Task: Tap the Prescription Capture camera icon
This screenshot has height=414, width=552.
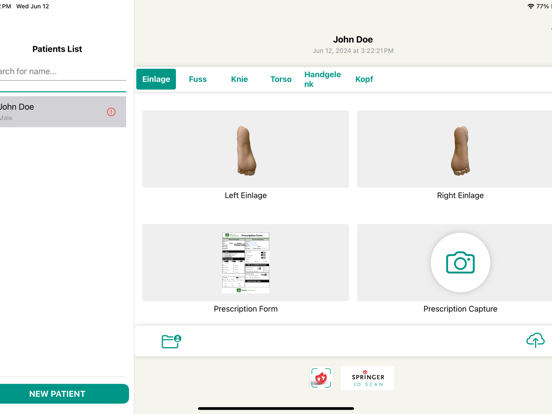Action: click(x=460, y=263)
